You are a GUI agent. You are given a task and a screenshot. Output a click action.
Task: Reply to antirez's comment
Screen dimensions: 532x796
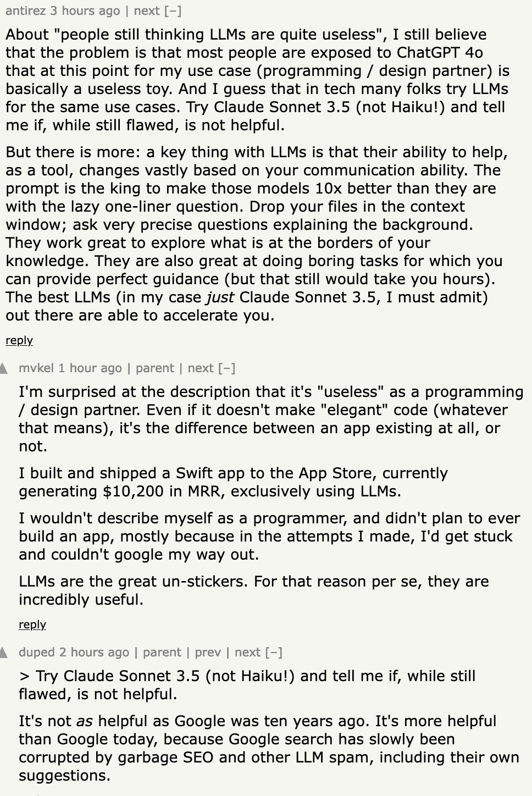(19, 340)
